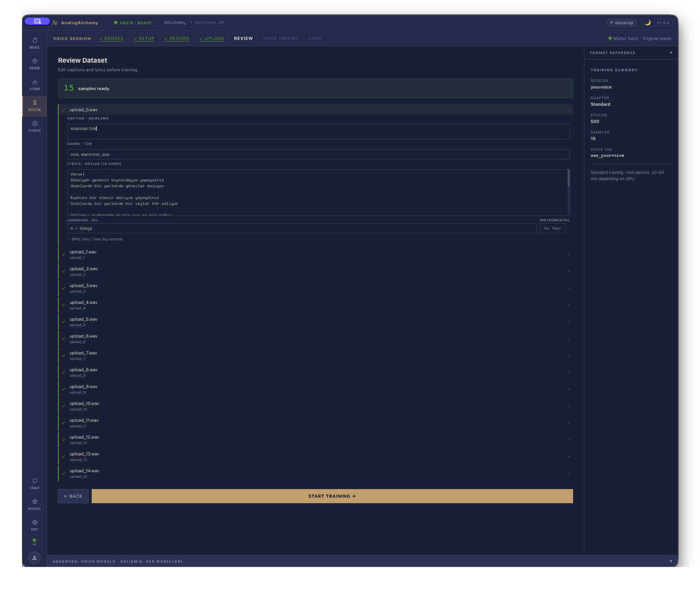Go to the UPLOAD step
This screenshot has width=700, height=596.
pos(212,38)
